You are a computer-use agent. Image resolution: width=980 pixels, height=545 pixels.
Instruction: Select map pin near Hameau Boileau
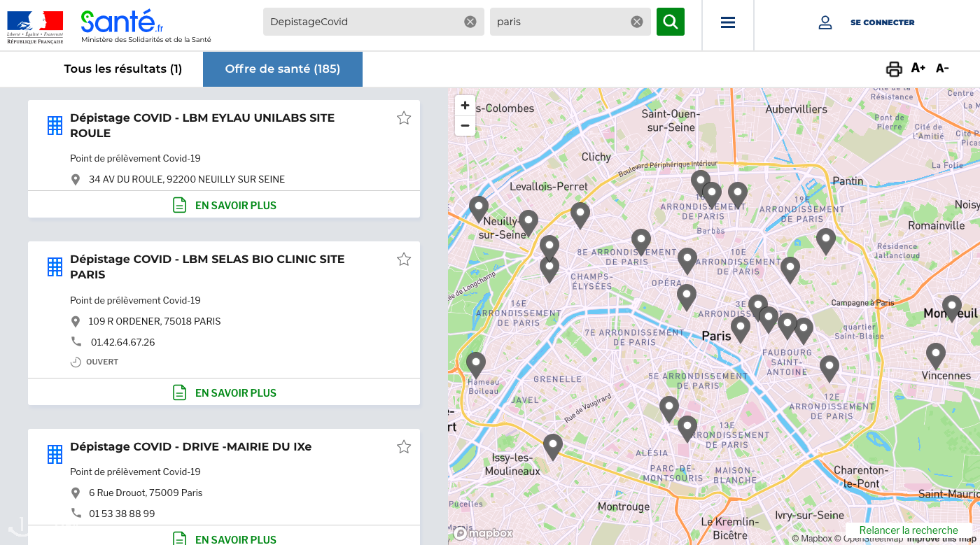coord(476,364)
